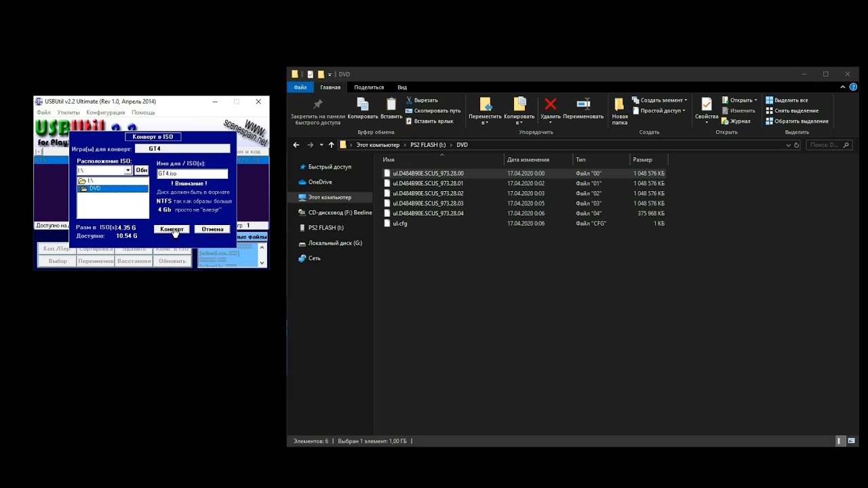Image resolution: width=868 pixels, height=488 pixels.
Task: Select the I:\ folder in USBUtil list
Action: click(113, 181)
